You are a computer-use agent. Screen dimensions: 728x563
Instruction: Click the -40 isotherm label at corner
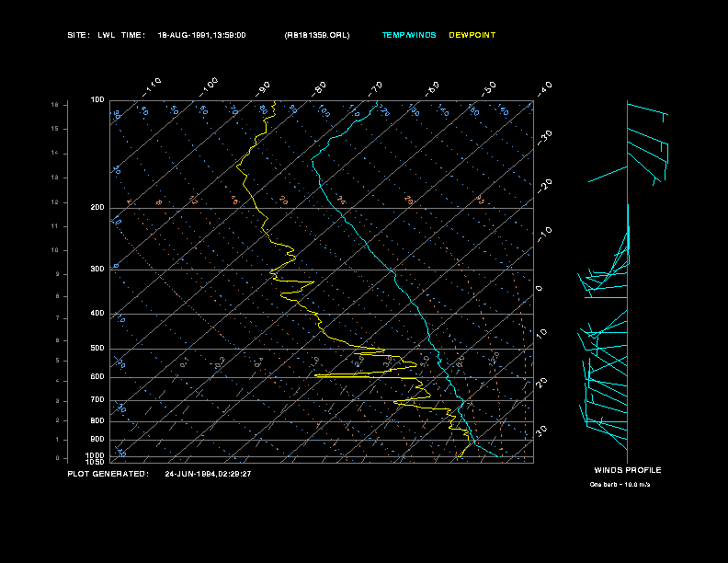pos(545,89)
